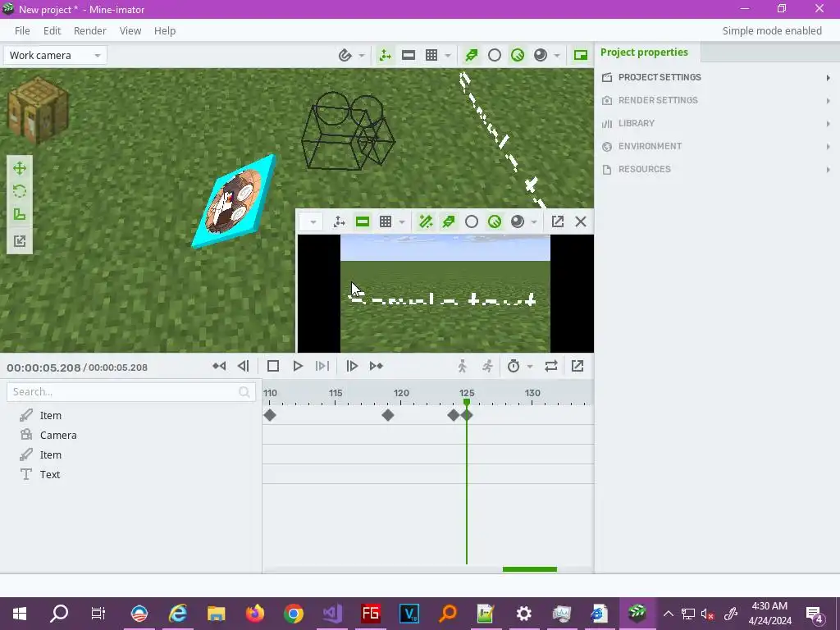The width and height of the screenshot is (840, 630).
Task: Open the View menu
Action: coord(130,30)
